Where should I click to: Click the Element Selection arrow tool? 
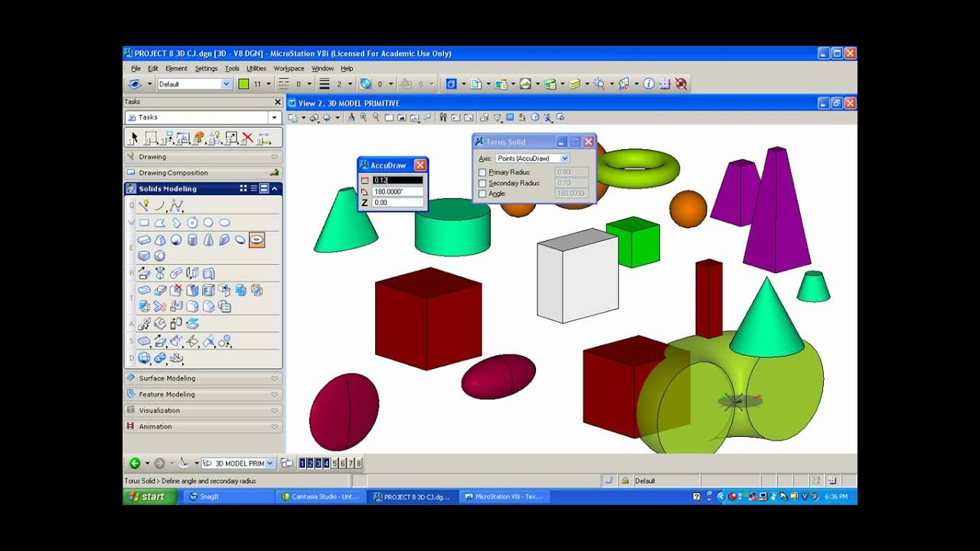coord(134,138)
